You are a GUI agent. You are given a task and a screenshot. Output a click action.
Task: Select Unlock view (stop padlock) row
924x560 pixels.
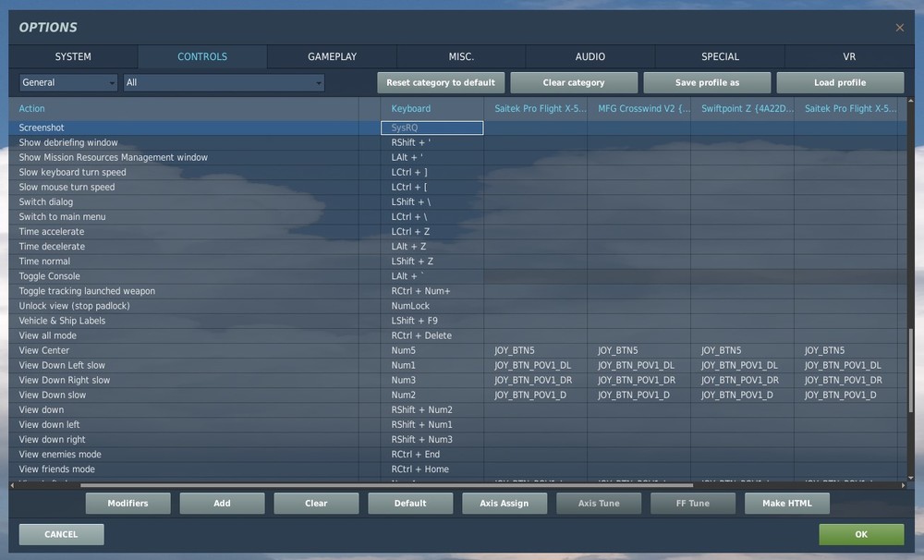tap(458, 306)
